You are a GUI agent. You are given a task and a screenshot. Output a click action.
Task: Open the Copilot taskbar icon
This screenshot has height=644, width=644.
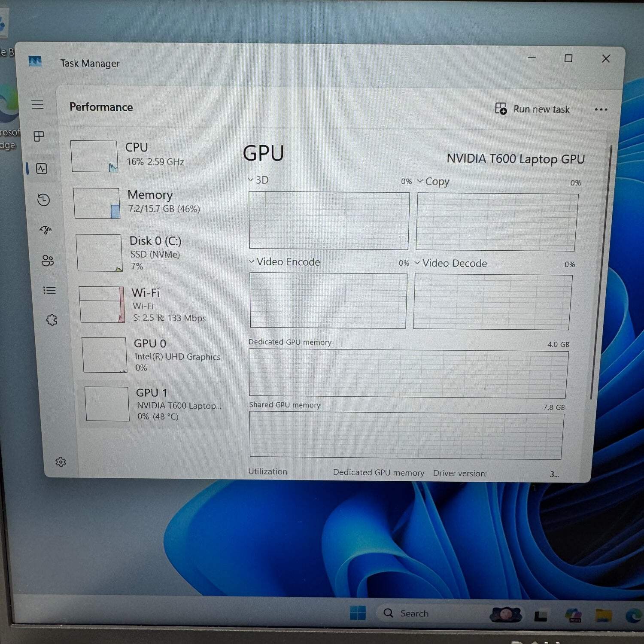tap(574, 615)
